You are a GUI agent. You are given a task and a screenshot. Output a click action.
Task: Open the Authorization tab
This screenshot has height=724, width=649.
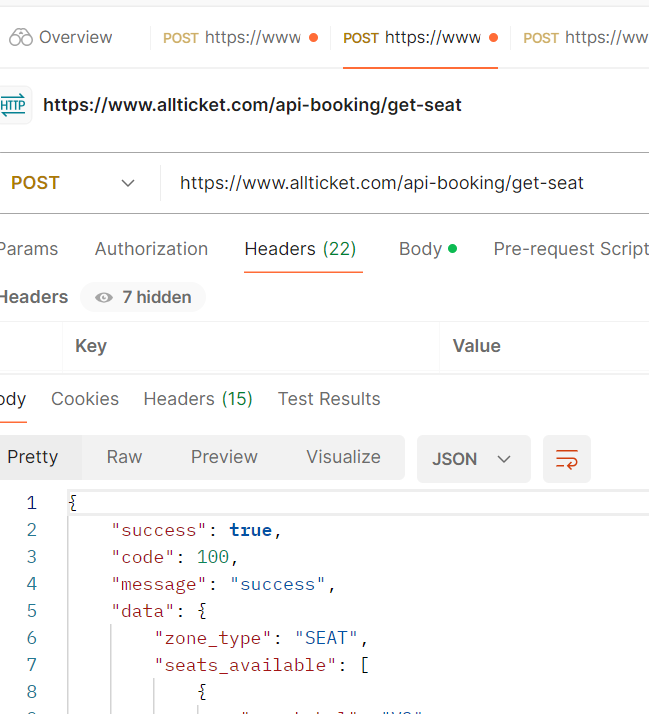[151, 249]
